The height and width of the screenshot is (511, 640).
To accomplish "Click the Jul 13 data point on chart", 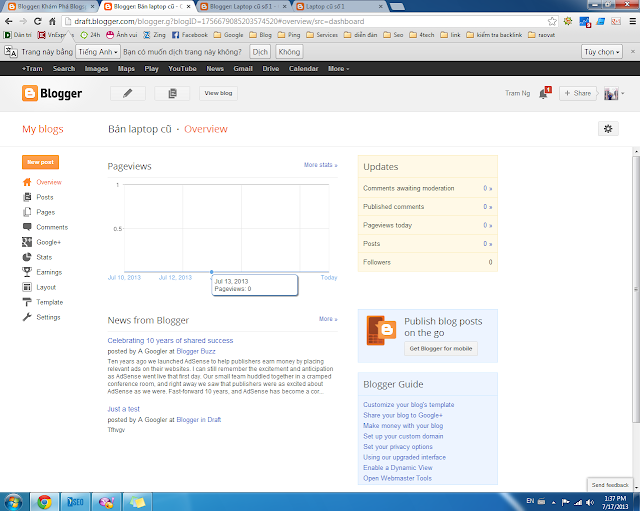I will pos(211,271).
